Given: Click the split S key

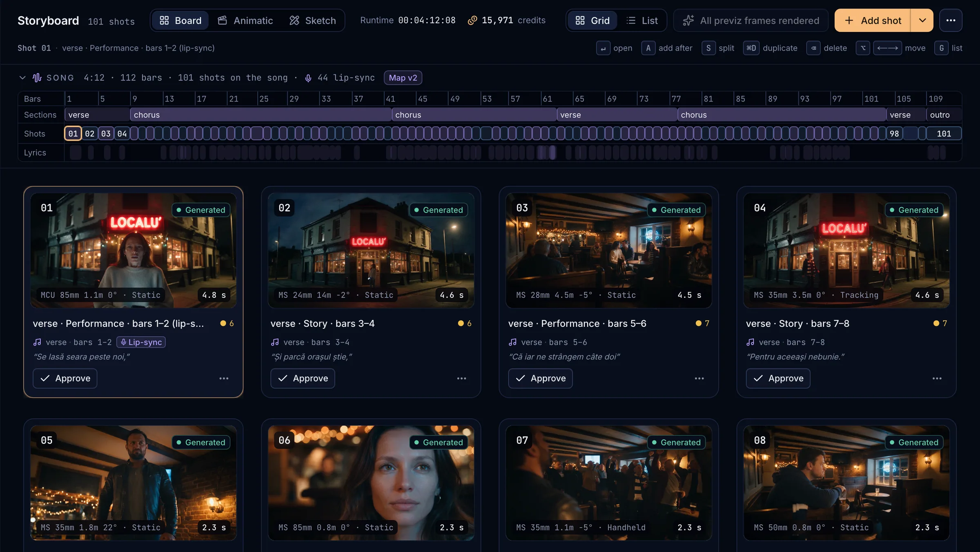Looking at the screenshot, I should pyautogui.click(x=708, y=48).
